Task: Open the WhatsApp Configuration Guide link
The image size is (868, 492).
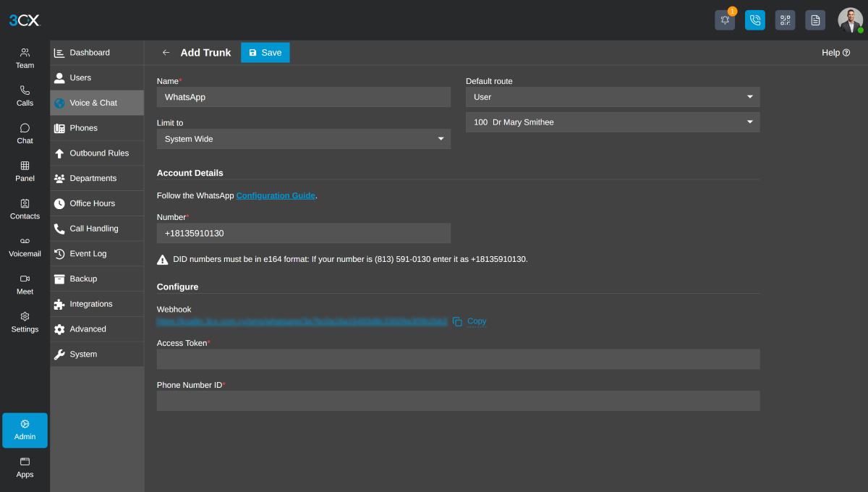Action: 276,195
